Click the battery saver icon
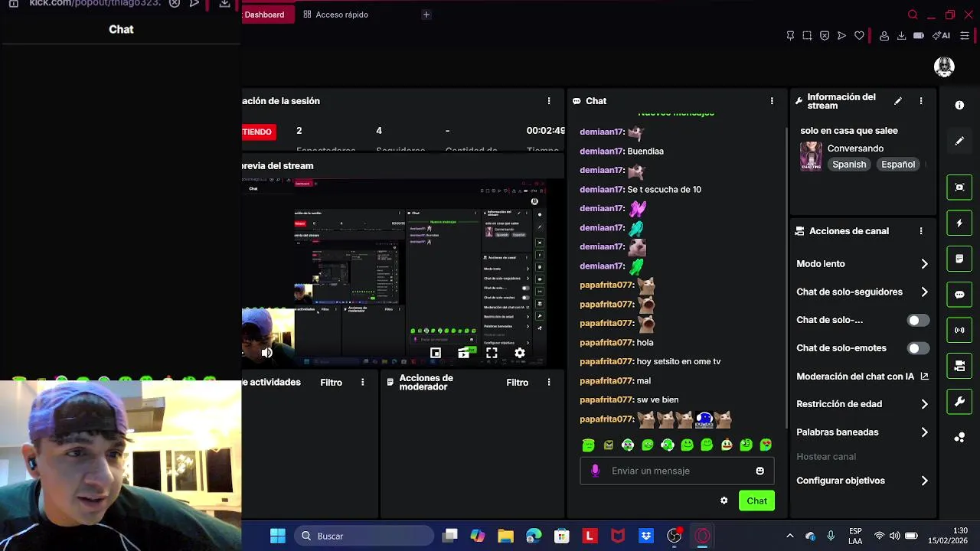980x551 pixels. pyautogui.click(x=919, y=36)
